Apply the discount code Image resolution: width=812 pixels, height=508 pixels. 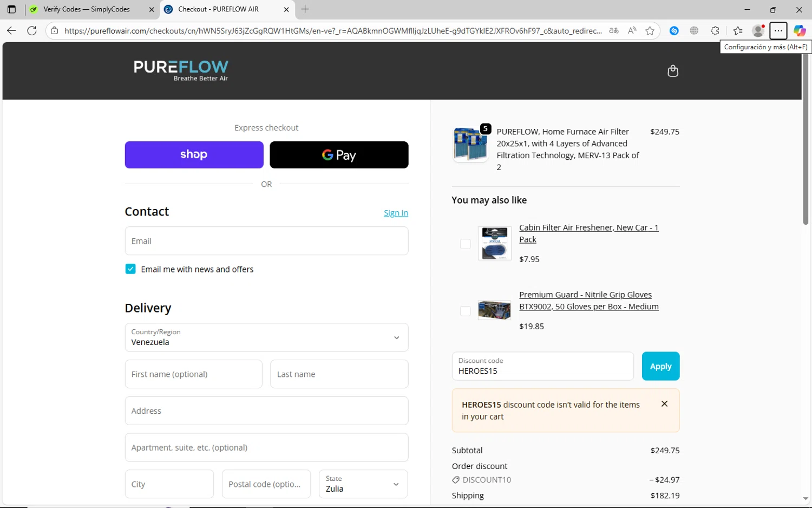(x=660, y=366)
